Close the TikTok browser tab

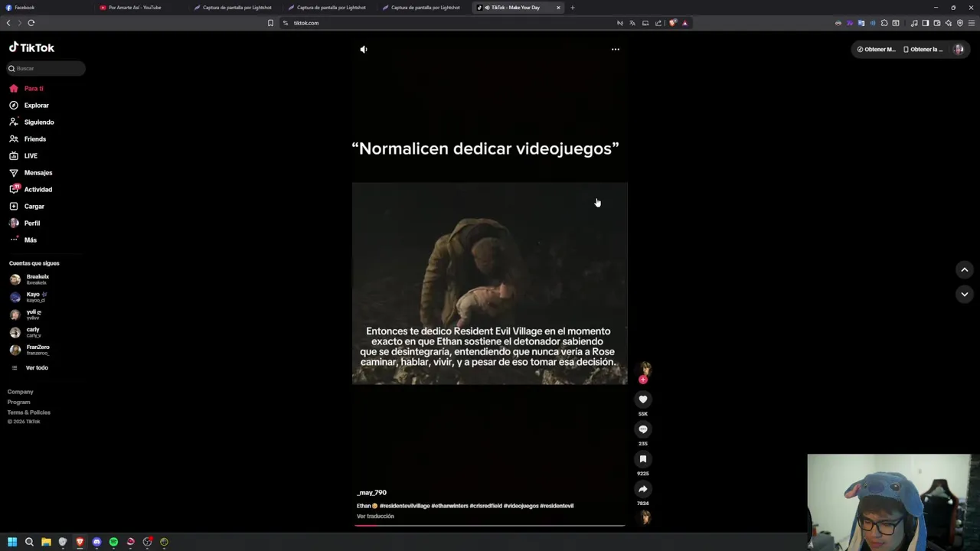point(558,8)
